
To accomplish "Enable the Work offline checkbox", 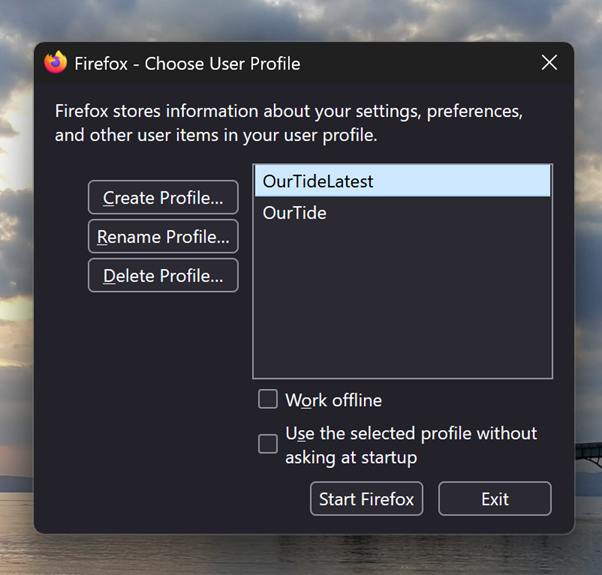I will [x=268, y=400].
